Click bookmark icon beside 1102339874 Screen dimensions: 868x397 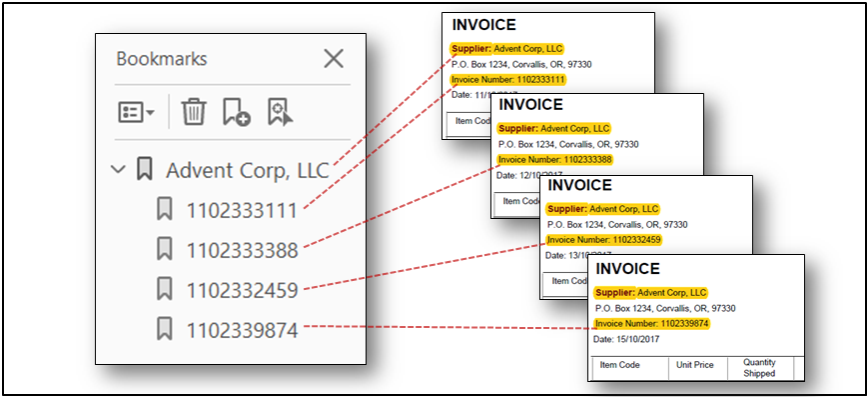(x=164, y=329)
